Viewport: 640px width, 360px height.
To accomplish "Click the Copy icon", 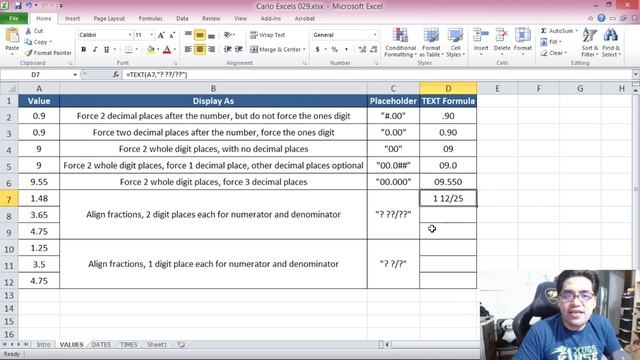I will coord(28,42).
